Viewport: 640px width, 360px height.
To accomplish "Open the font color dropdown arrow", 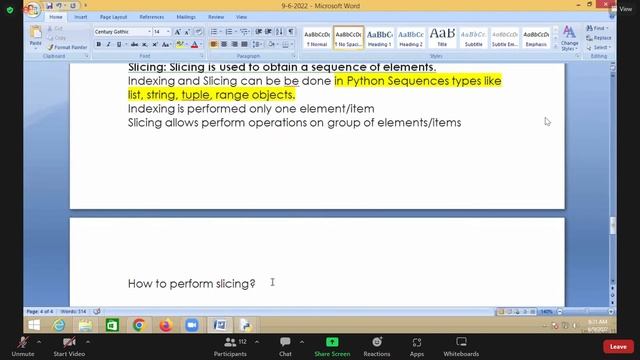I will coord(201,44).
